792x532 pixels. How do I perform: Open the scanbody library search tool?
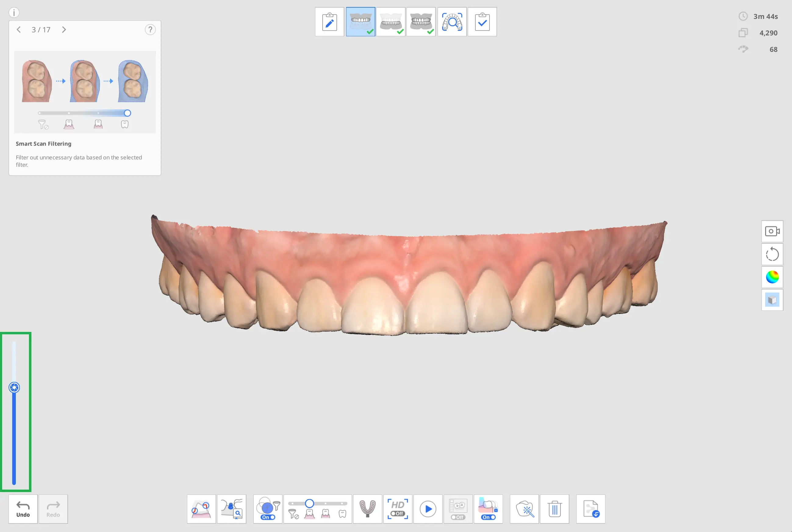(x=231, y=509)
